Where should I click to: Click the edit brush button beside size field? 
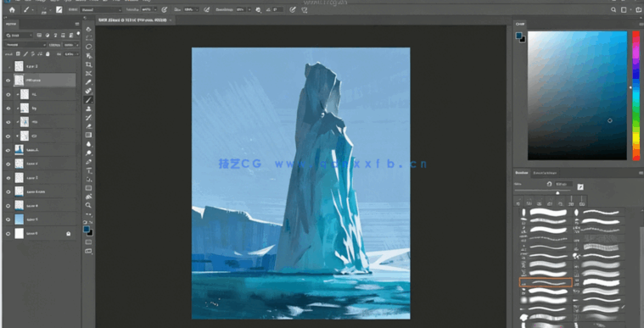point(580,186)
